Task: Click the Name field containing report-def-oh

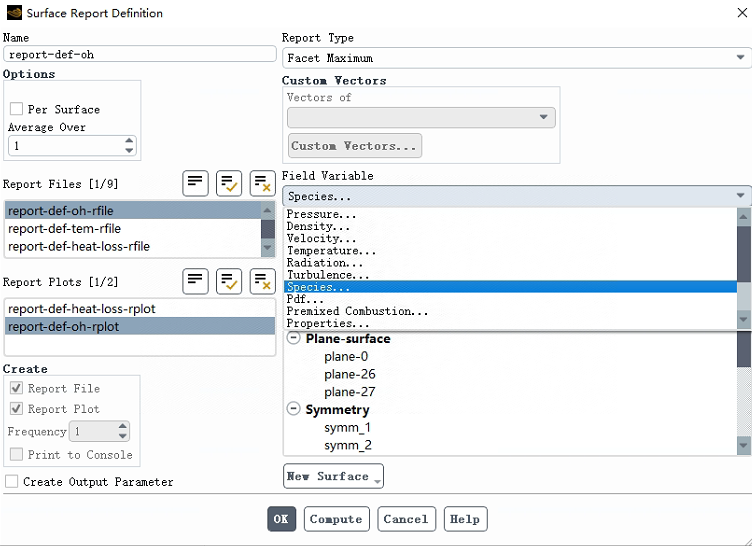Action: pyautogui.click(x=139, y=55)
